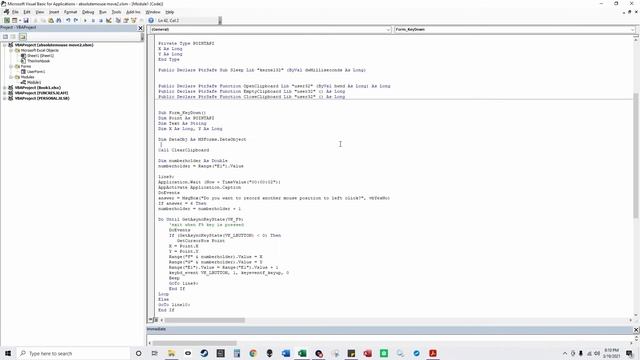This screenshot has width=640, height=360.
Task: Run the macro with the play icon
Action: tap(85, 20)
